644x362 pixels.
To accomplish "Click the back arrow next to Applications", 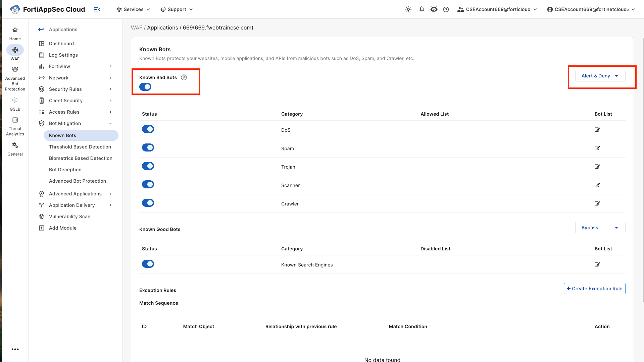I will 41,29.
